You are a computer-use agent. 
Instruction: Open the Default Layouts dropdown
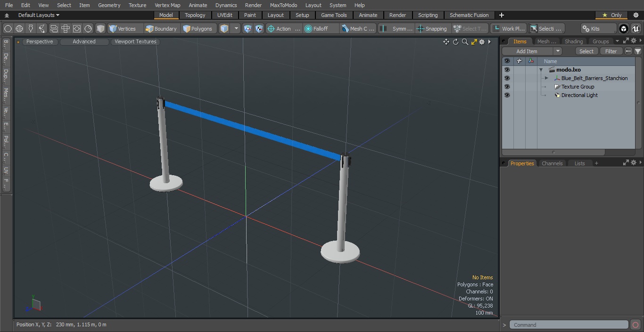39,15
